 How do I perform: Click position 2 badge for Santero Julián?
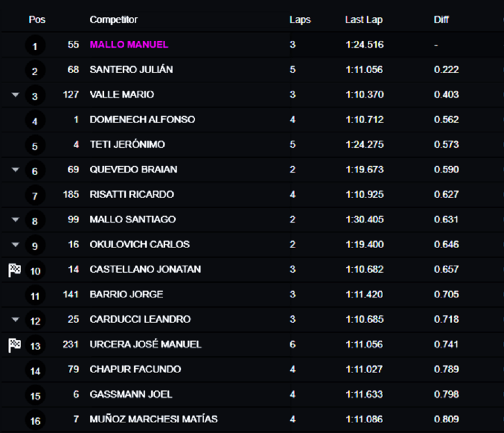pyautogui.click(x=35, y=71)
